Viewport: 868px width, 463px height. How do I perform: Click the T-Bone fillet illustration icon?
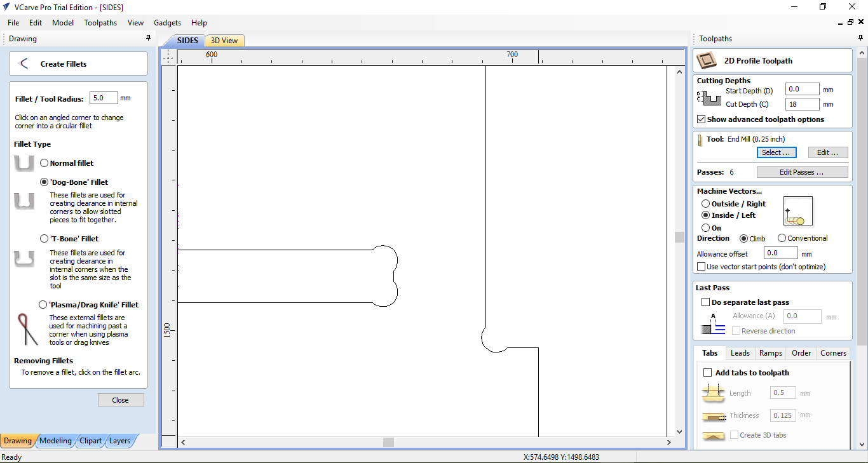click(x=24, y=259)
